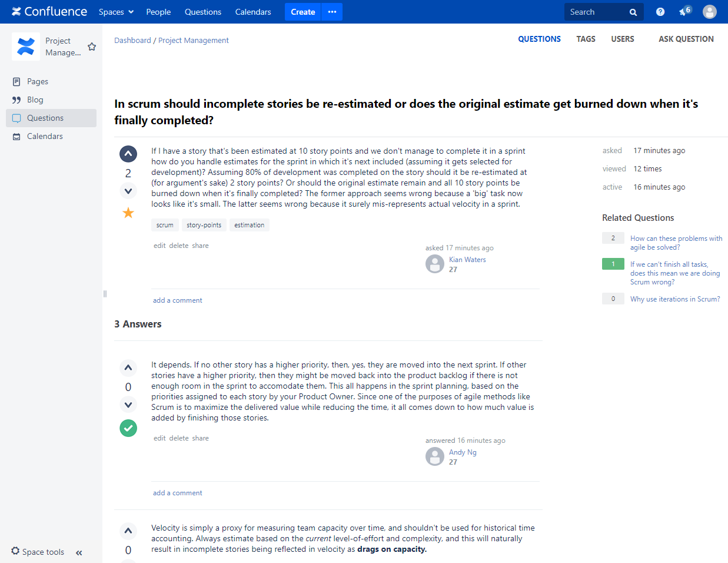Open notifications icon showing 6
Viewport: 728px width, 563px height.
coord(684,11)
